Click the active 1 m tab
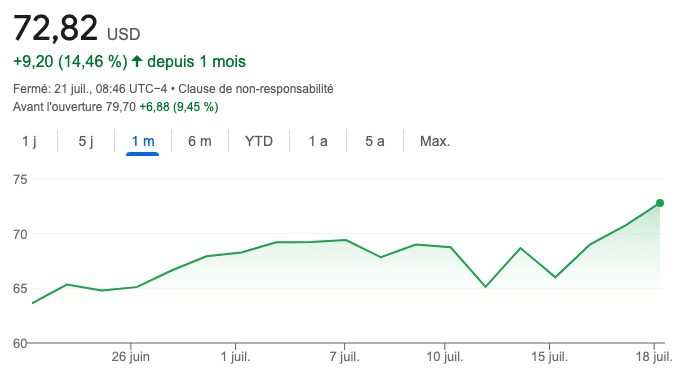This screenshot has height=380, width=700. click(142, 141)
